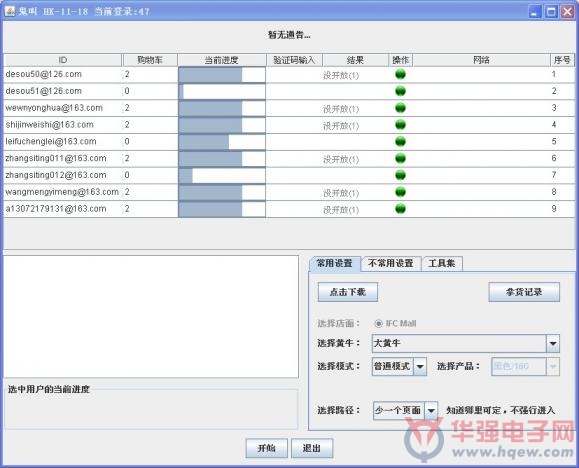Open the 少一个页面 path dropdown

coord(431,410)
